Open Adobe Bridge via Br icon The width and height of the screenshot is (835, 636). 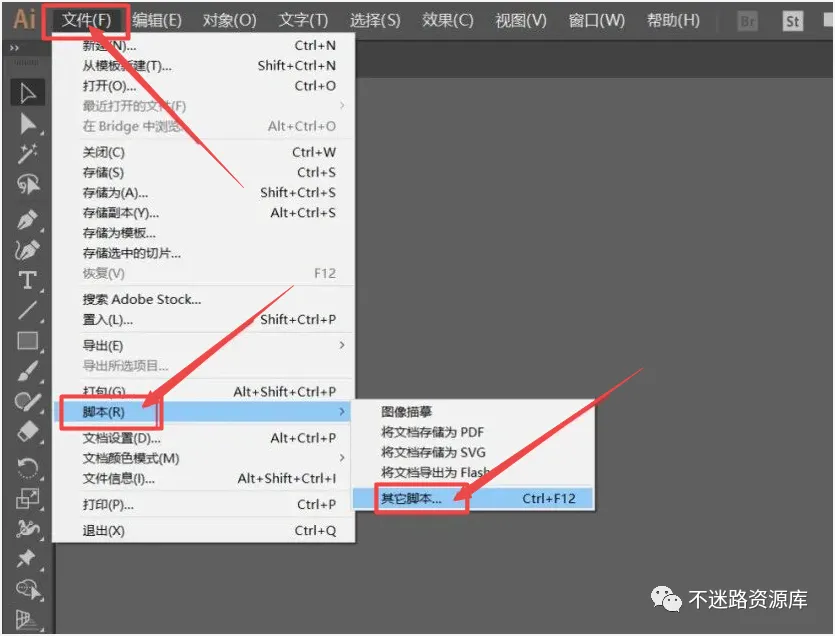tap(748, 21)
